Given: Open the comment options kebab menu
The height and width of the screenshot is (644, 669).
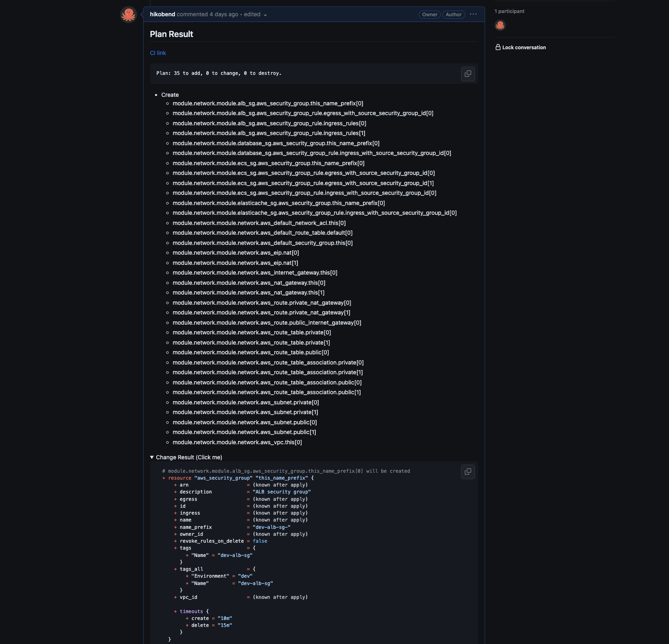Looking at the screenshot, I should pyautogui.click(x=473, y=14).
